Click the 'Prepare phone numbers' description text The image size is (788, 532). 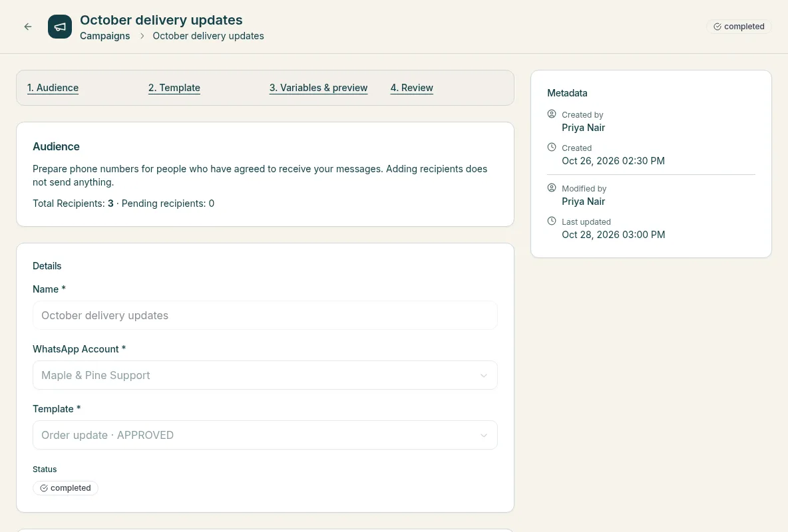pyautogui.click(x=260, y=176)
